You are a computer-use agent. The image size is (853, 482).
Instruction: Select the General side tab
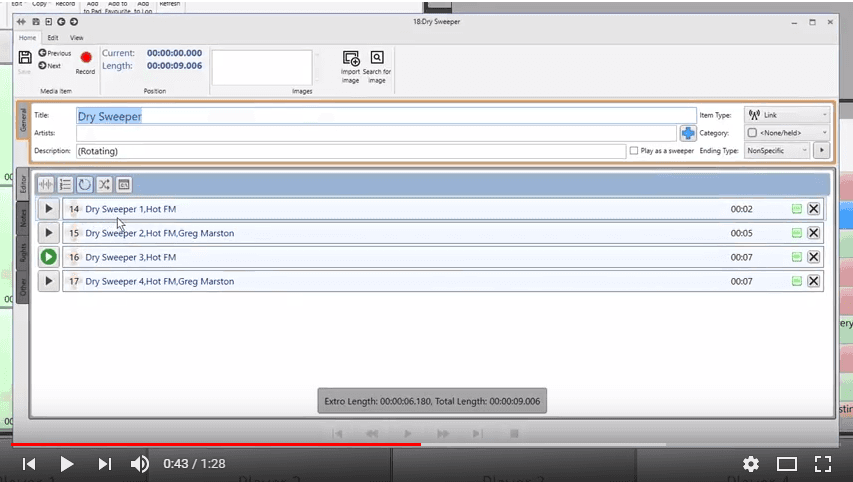point(23,120)
